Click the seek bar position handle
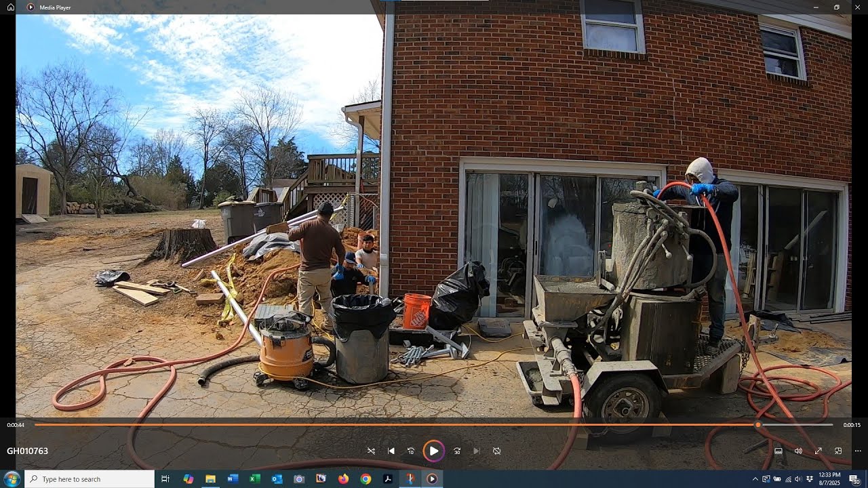 [758, 424]
